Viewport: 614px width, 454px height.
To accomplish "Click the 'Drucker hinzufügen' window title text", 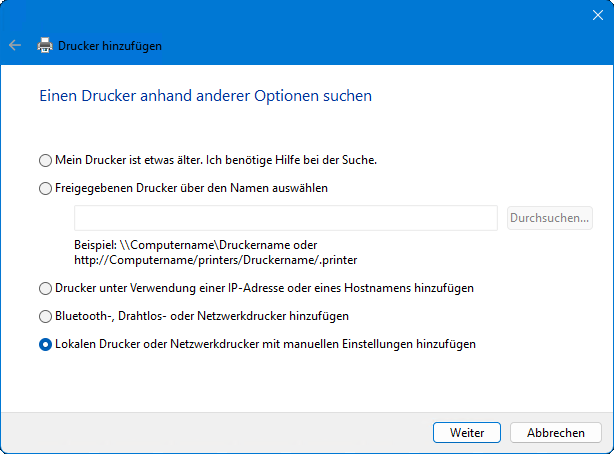I will pos(110,46).
